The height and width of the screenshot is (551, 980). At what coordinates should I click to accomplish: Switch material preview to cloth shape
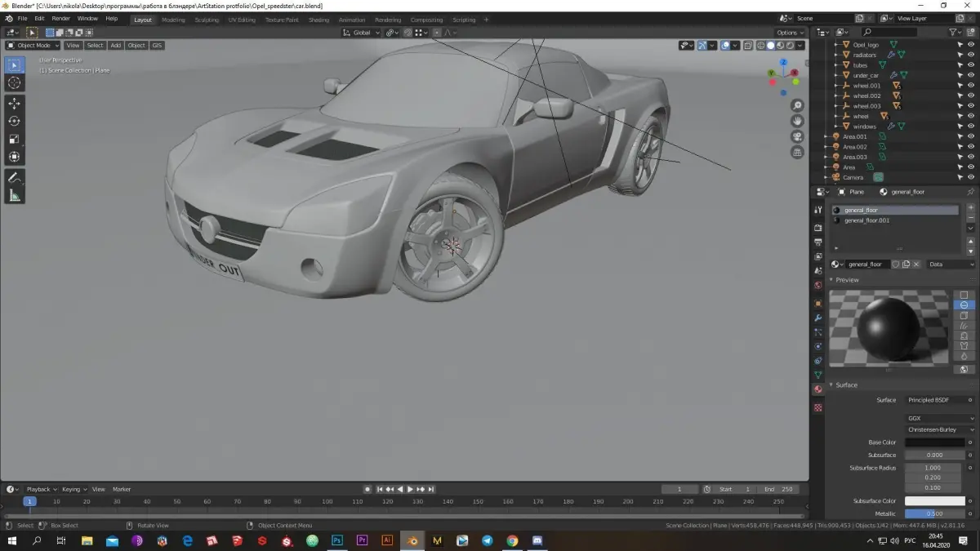pos(964,346)
